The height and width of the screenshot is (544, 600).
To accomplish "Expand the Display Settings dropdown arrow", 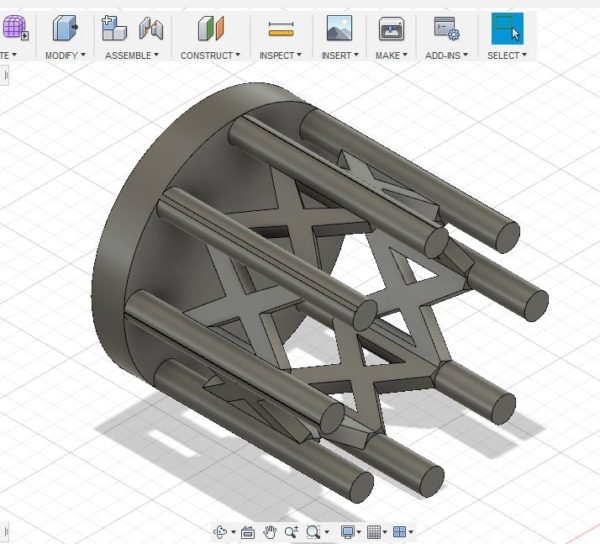I will click(x=359, y=532).
